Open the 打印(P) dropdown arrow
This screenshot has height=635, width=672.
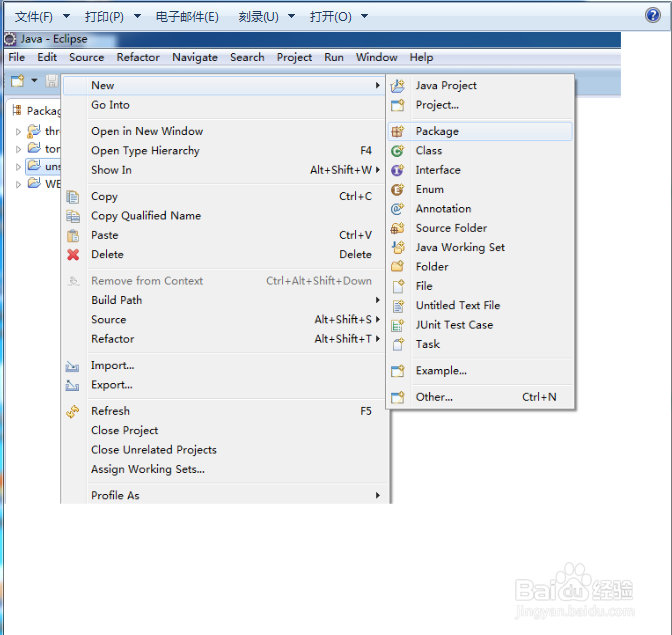(x=138, y=16)
